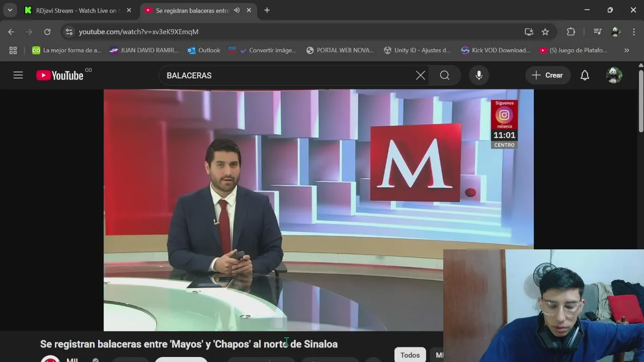Close the RDjavi Stream tab
The image size is (644, 362).
[x=129, y=10]
